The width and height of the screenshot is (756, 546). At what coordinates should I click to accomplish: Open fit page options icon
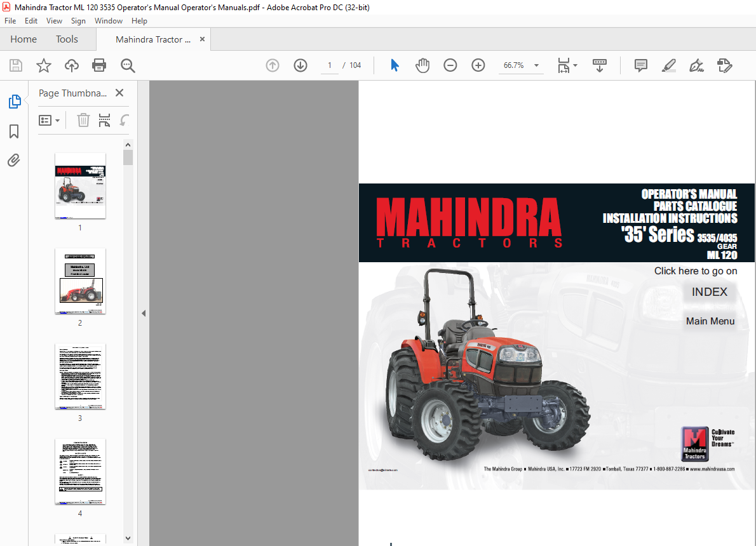(563, 65)
